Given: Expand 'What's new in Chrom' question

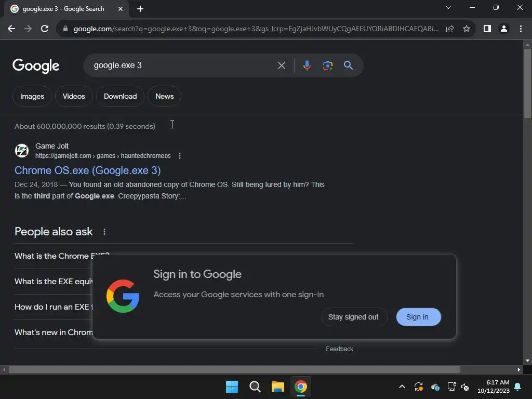Looking at the screenshot, I should [x=53, y=332].
